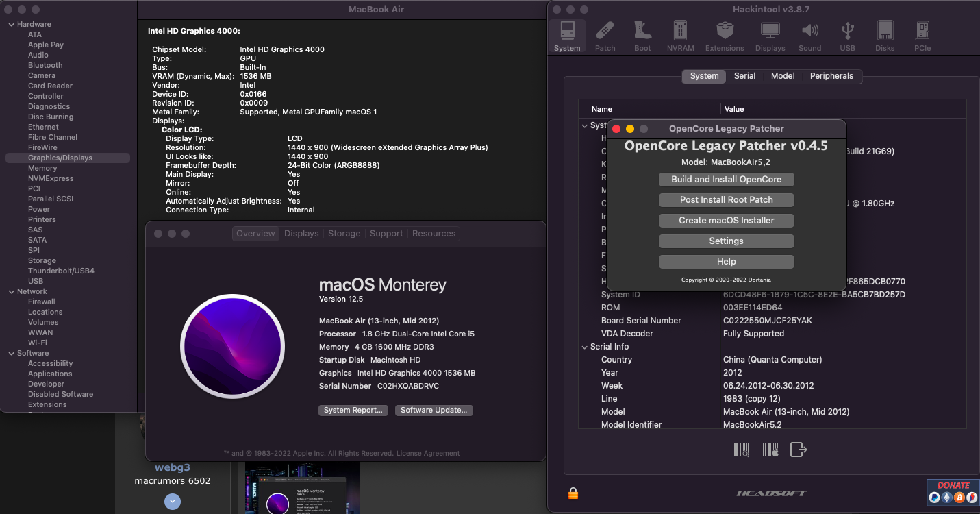Open the System tab in Hackintool toolbar
The width and height of the screenshot is (980, 514).
click(567, 36)
